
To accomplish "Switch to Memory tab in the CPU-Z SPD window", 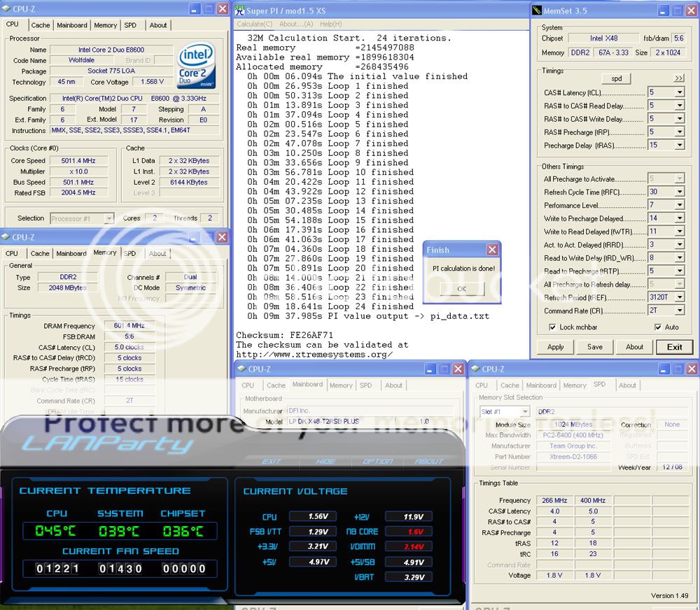I will (x=575, y=385).
